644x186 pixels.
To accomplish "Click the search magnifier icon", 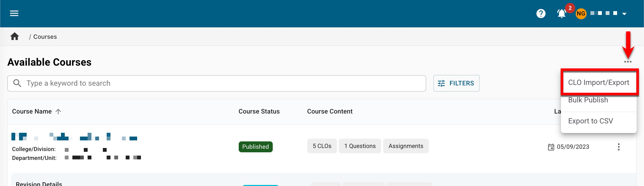I will pos(17,83).
